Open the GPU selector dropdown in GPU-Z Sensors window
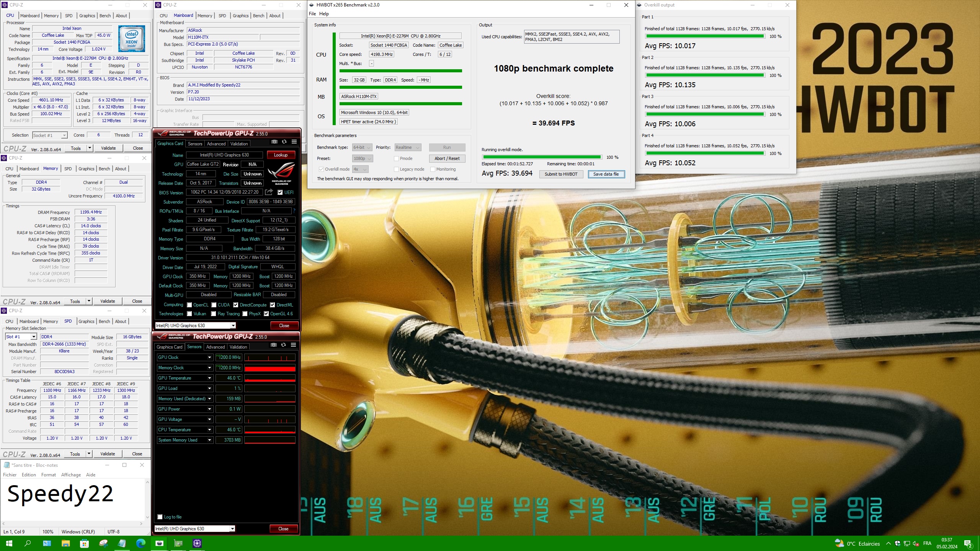This screenshot has width=980, height=551. [195, 529]
